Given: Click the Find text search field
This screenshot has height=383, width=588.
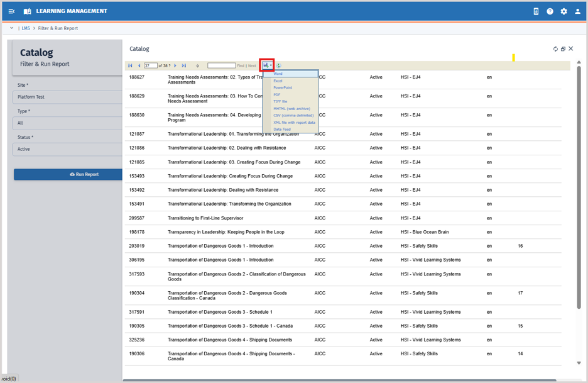Looking at the screenshot, I should (221, 65).
